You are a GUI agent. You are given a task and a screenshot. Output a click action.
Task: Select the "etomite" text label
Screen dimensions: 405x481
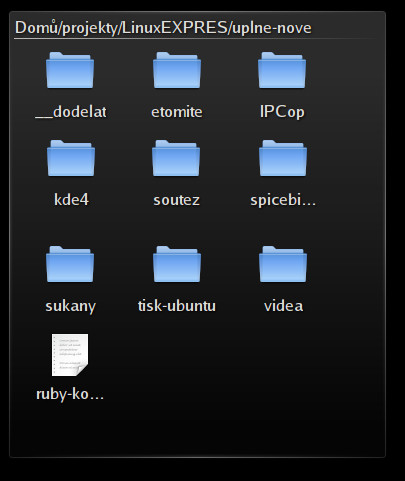coord(177,112)
